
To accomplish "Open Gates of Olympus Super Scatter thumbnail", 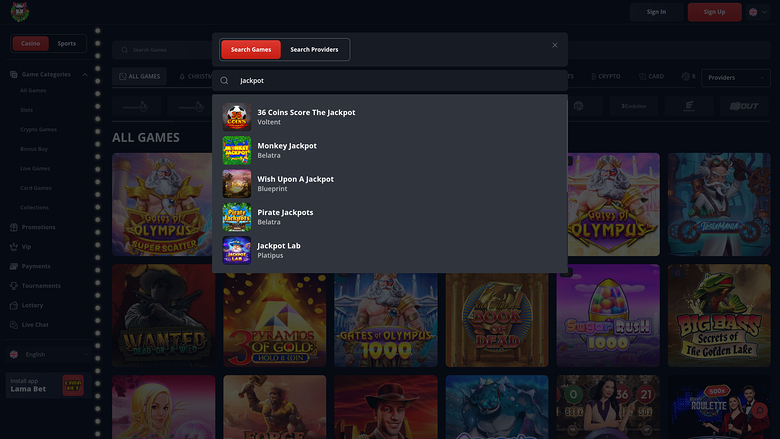I will point(162,204).
